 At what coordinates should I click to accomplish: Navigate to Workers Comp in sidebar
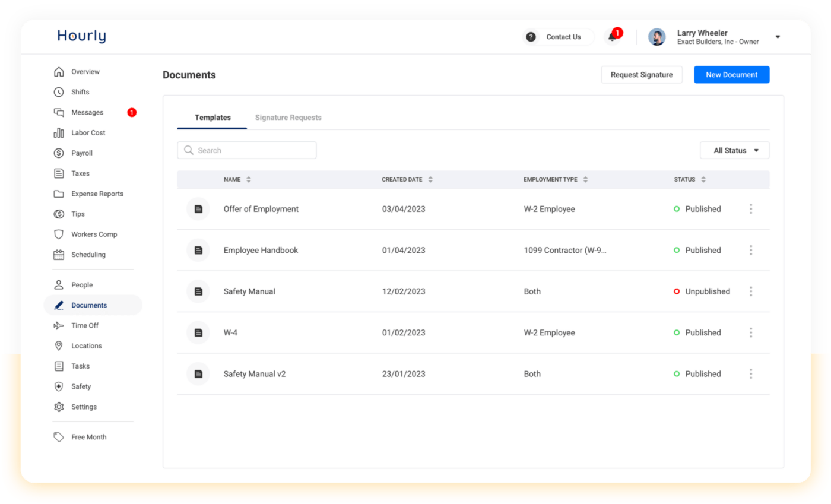tap(94, 234)
